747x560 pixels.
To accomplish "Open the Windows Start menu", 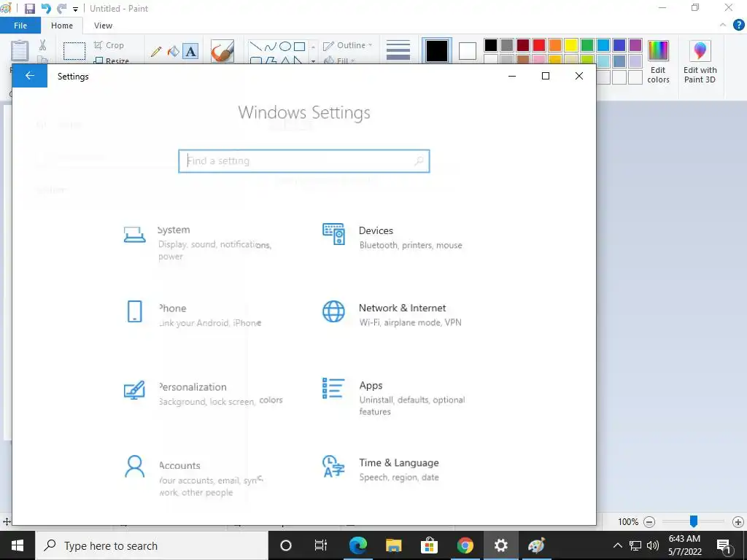I will pos(18,545).
